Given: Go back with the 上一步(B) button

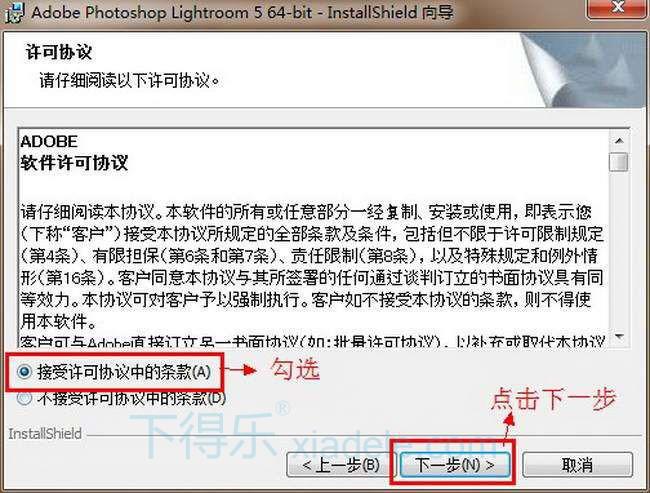Looking at the screenshot, I should tap(339, 465).
